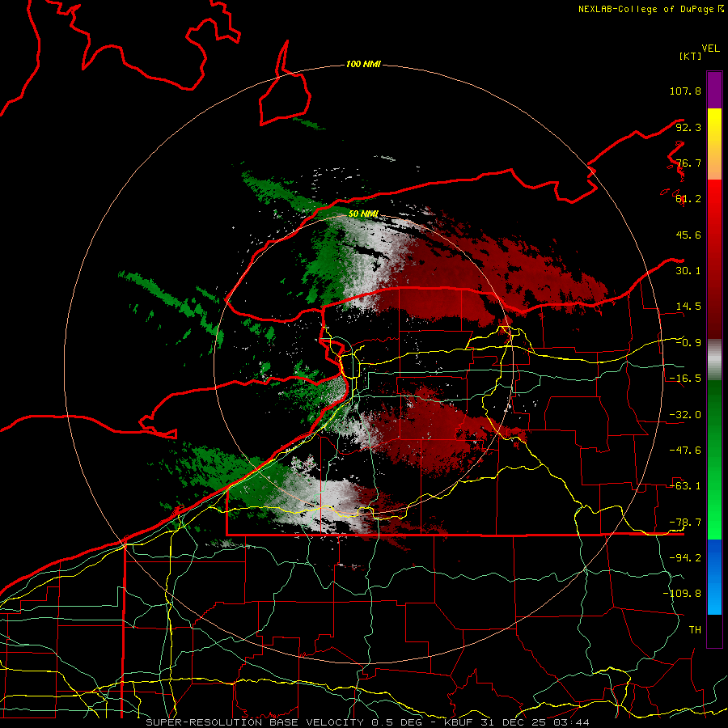Click the -63.1 velocity scale value
The height and width of the screenshot is (728, 728).
coord(685,486)
